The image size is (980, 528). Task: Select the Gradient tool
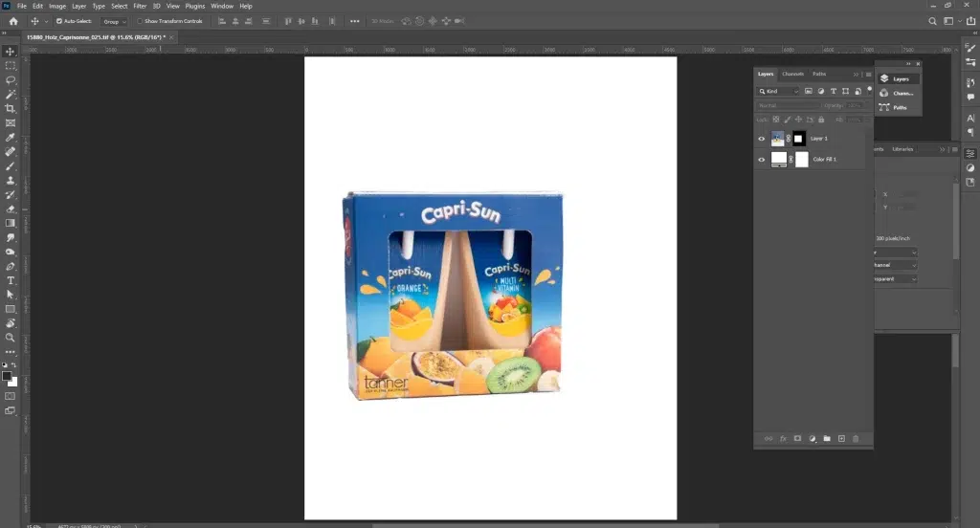point(10,223)
